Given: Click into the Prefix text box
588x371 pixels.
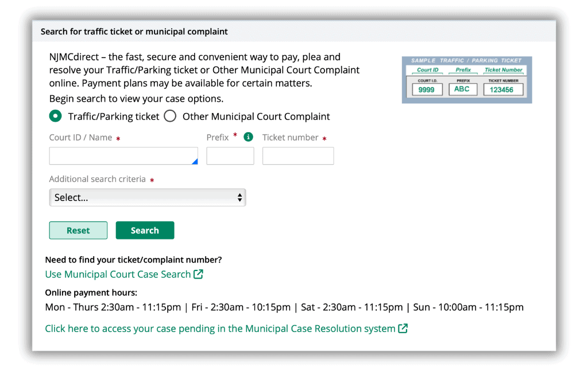Looking at the screenshot, I should (x=230, y=156).
